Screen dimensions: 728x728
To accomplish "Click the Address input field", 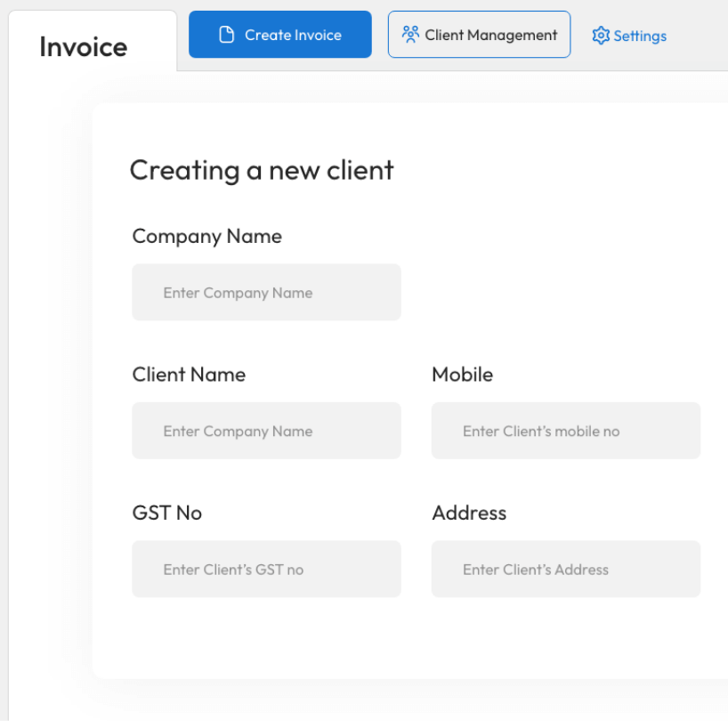I will (565, 569).
